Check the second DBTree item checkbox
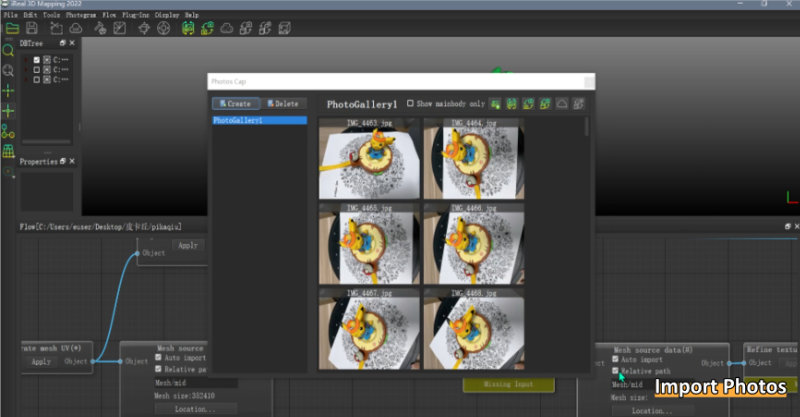 point(36,69)
